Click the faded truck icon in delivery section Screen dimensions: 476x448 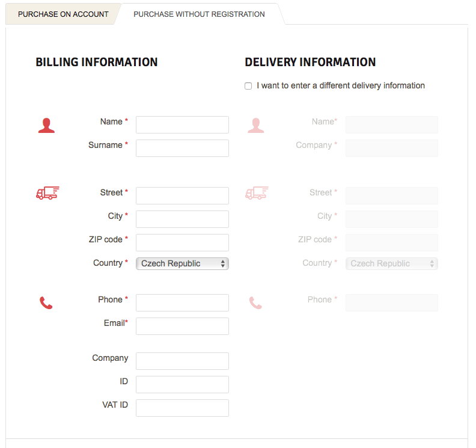tap(257, 193)
